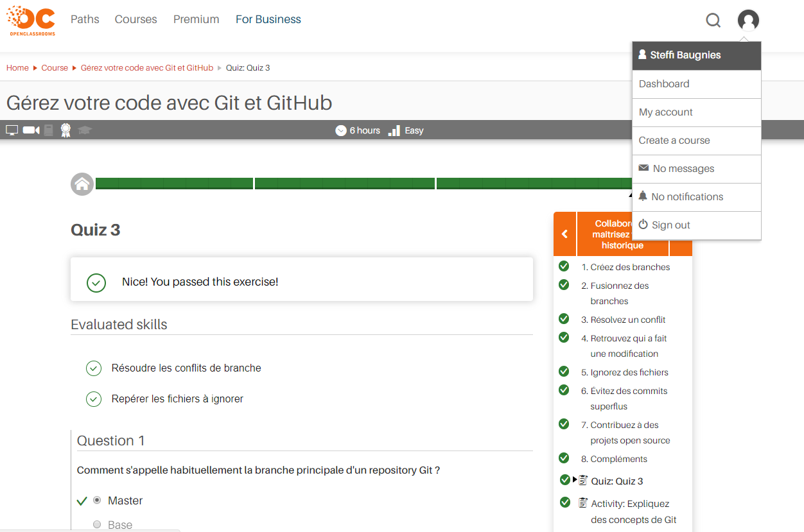
Task: Open Courses in top navigation
Action: click(x=136, y=19)
